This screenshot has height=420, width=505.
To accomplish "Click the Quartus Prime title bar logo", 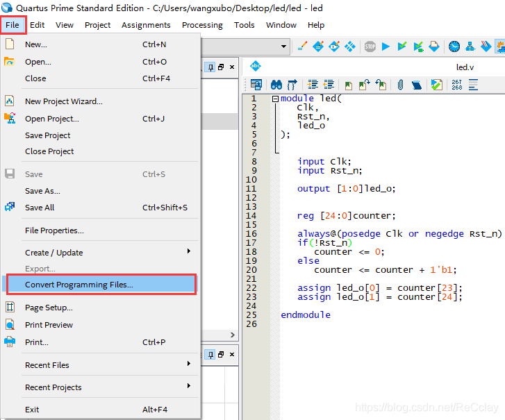I will (x=7, y=8).
